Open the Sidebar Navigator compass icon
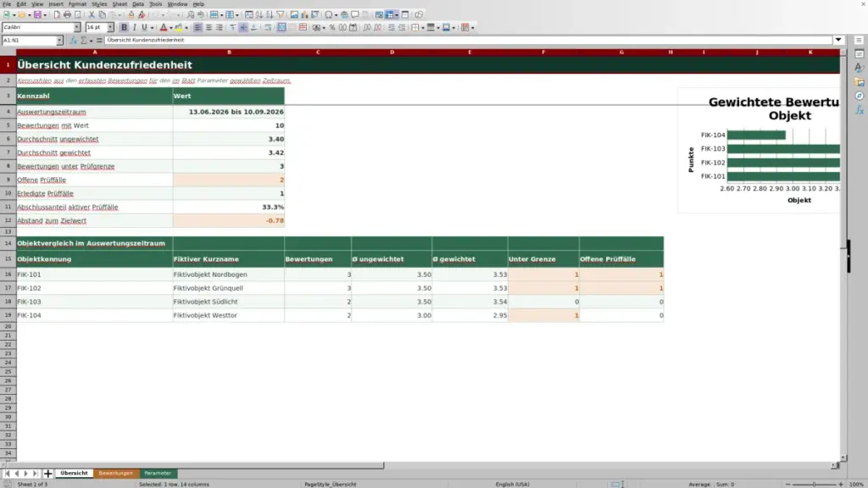The width and height of the screenshot is (868, 488). pos(860,96)
